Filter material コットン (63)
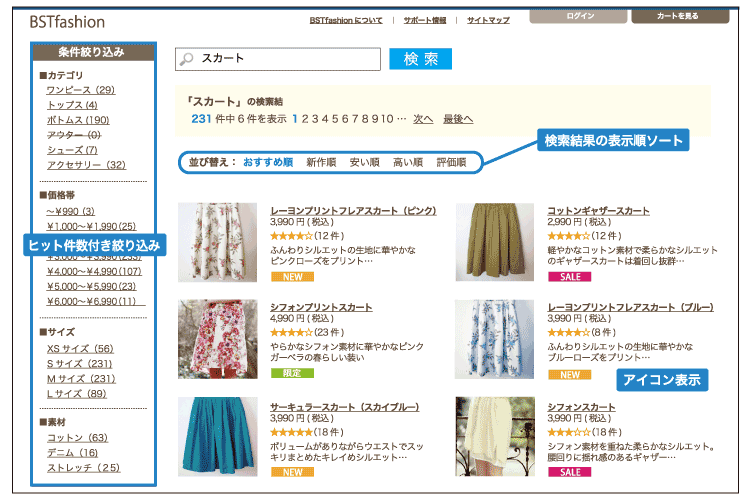The image size is (750, 500). click(x=77, y=438)
